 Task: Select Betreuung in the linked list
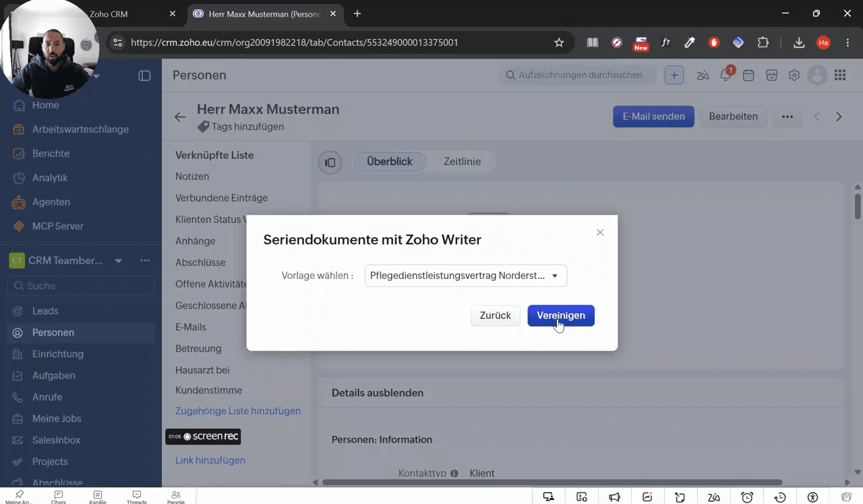click(198, 348)
